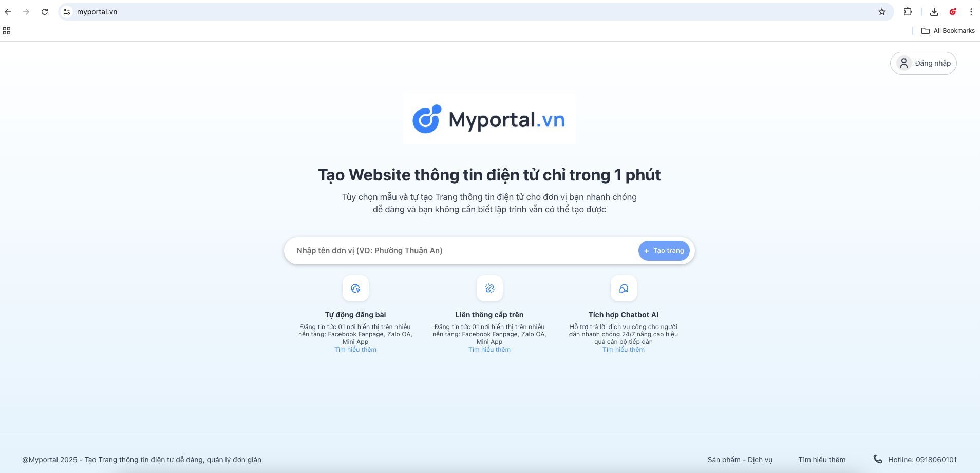The width and height of the screenshot is (980, 473).
Task: Open the apps grid in bookmarks bar
Action: [7, 31]
